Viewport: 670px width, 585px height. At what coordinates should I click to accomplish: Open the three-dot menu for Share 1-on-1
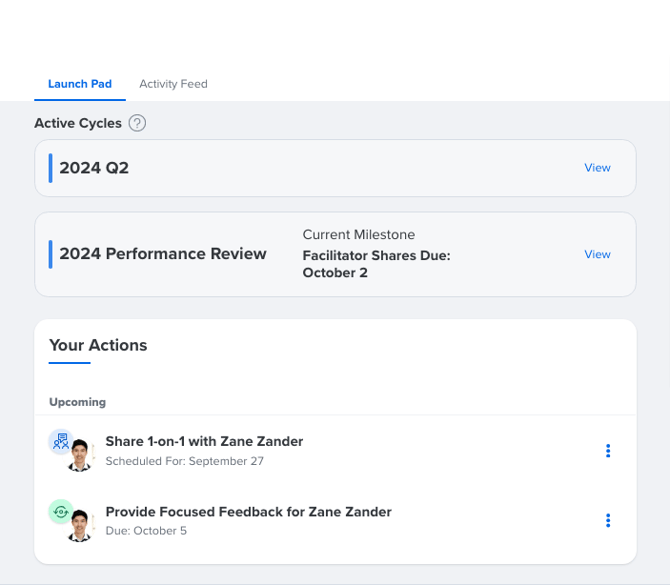[x=607, y=451]
